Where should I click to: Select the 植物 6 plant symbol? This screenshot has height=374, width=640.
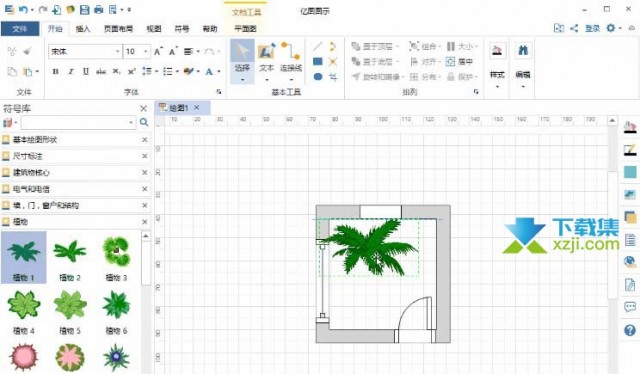pyautogui.click(x=116, y=312)
